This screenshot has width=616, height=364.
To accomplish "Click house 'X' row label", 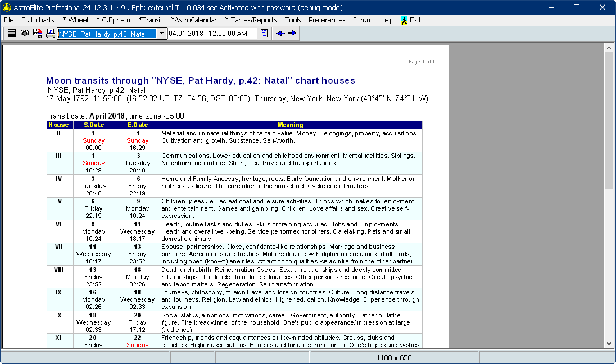I will [60, 315].
